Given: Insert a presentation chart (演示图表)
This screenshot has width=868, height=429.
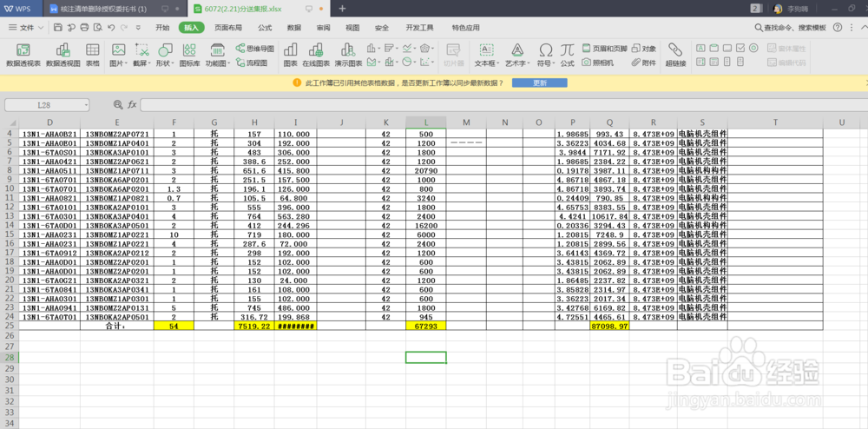Looking at the screenshot, I should point(348,56).
